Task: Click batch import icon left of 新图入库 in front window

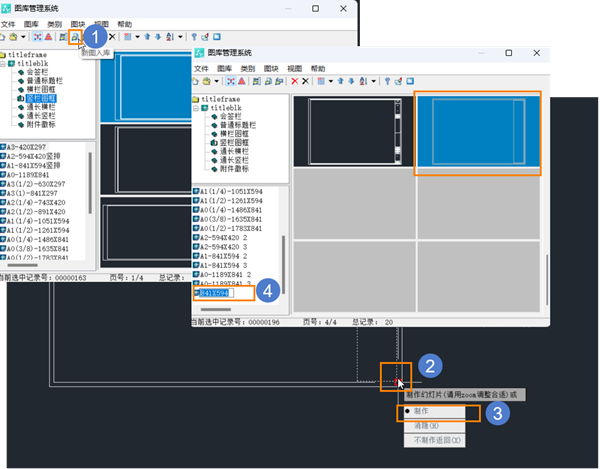Action: point(257,81)
